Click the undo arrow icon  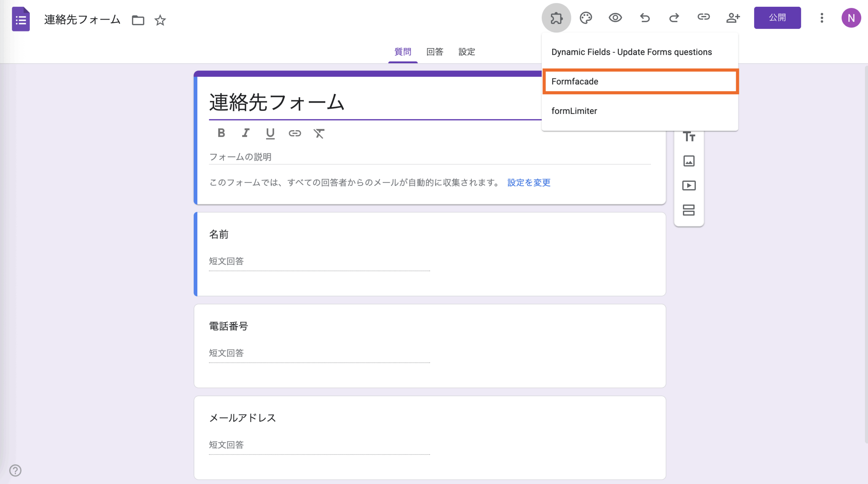point(645,18)
